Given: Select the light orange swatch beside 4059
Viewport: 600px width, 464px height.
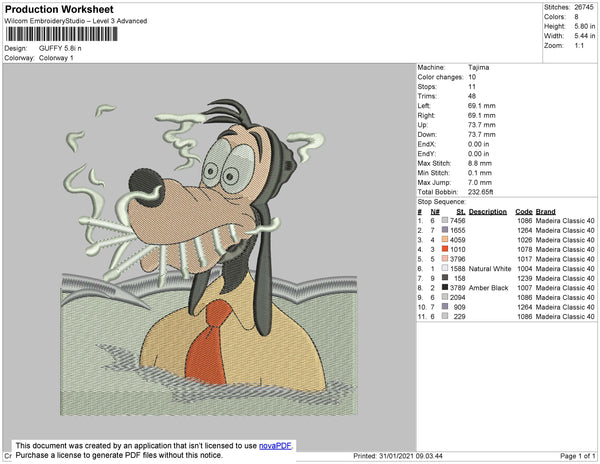Looking at the screenshot, I should [445, 239].
